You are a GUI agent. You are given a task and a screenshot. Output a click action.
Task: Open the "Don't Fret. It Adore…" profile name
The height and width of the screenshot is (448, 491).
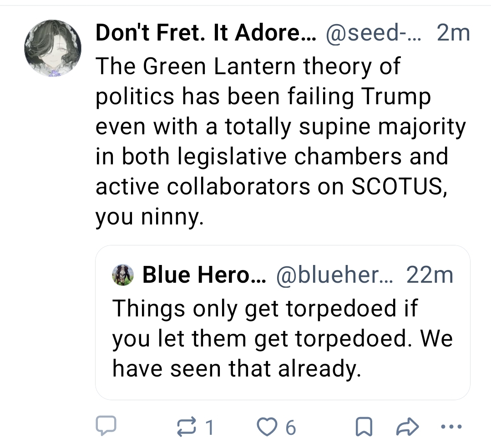click(x=205, y=34)
